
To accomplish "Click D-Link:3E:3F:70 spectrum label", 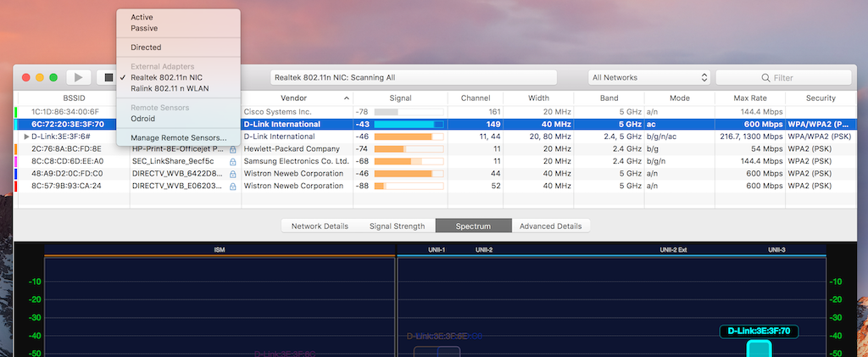I will tap(759, 331).
